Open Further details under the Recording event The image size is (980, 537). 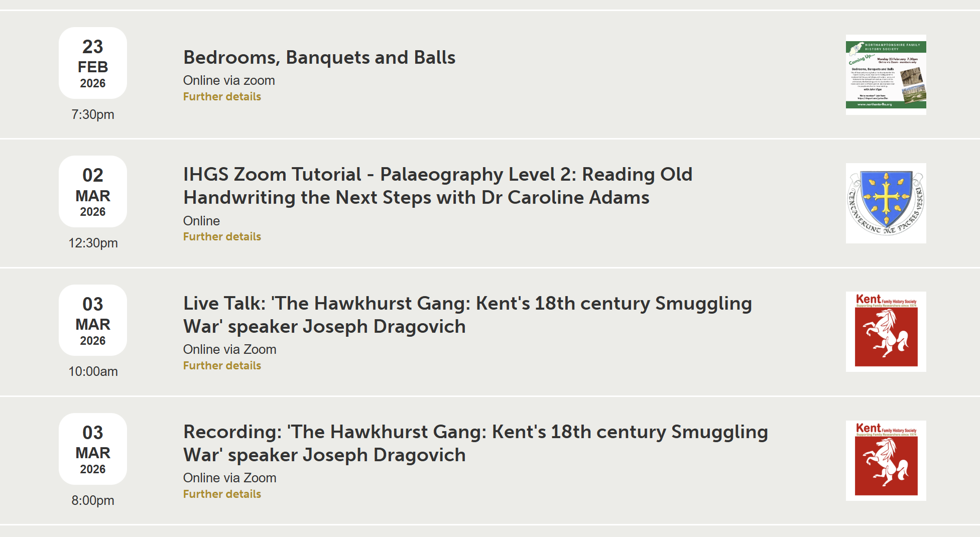pos(222,494)
